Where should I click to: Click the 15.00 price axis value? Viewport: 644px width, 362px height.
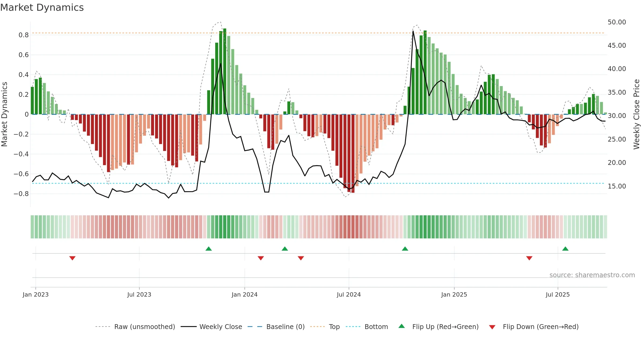coord(617,186)
